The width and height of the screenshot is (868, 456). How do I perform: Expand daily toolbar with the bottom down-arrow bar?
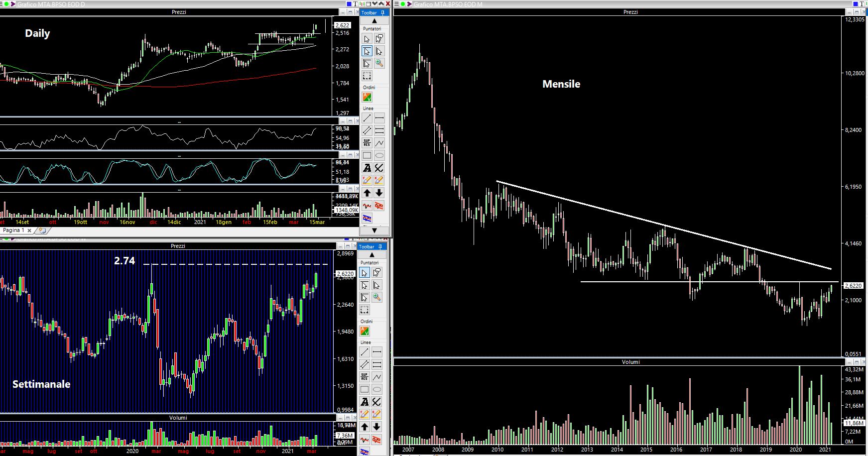coord(374,230)
